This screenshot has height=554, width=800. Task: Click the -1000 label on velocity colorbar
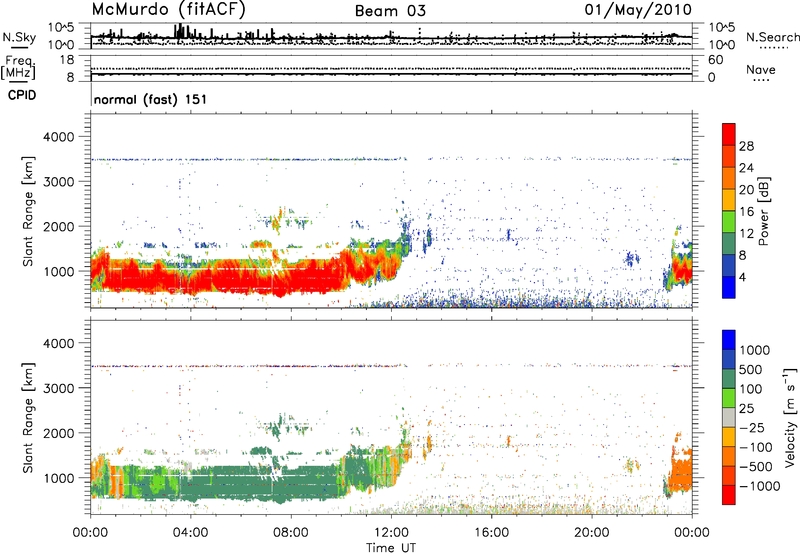[759, 486]
